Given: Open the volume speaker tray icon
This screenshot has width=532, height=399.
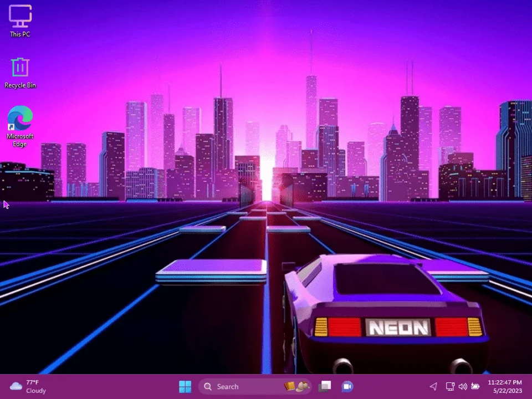Looking at the screenshot, I should [x=462, y=386].
